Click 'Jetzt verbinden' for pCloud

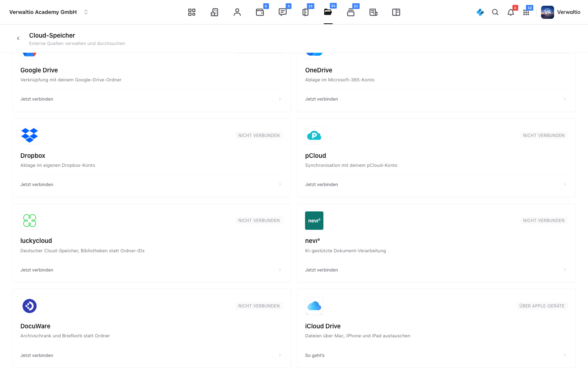[x=321, y=184]
